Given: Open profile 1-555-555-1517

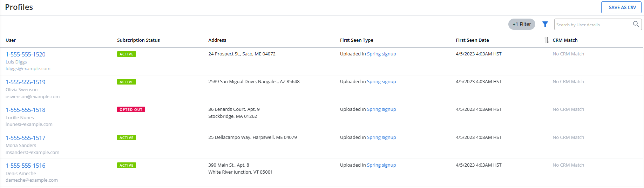Looking at the screenshot, I should [x=26, y=138].
